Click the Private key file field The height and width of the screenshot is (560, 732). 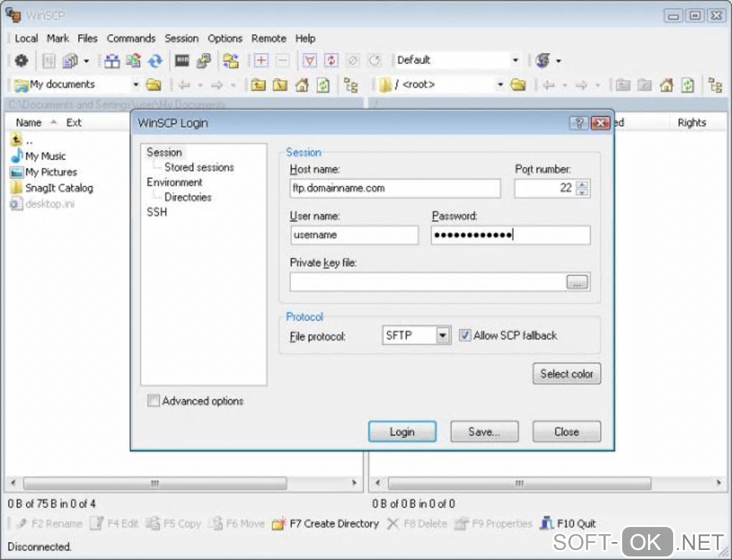(x=428, y=282)
